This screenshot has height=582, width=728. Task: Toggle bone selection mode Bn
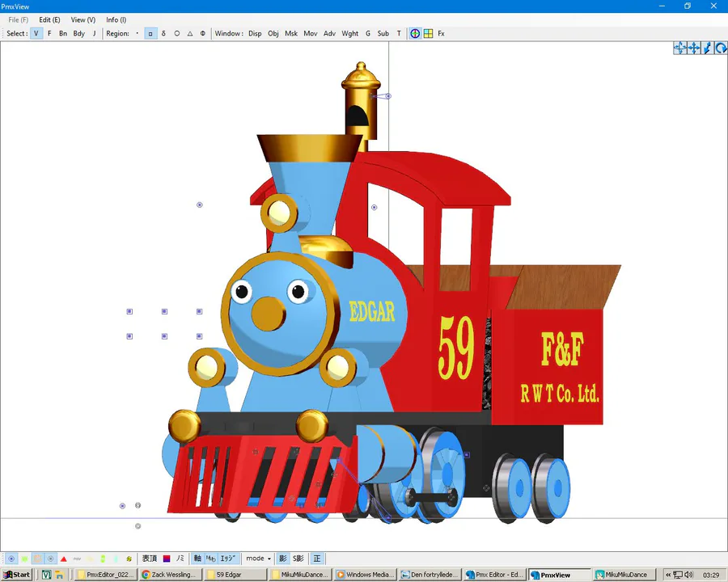pos(63,33)
